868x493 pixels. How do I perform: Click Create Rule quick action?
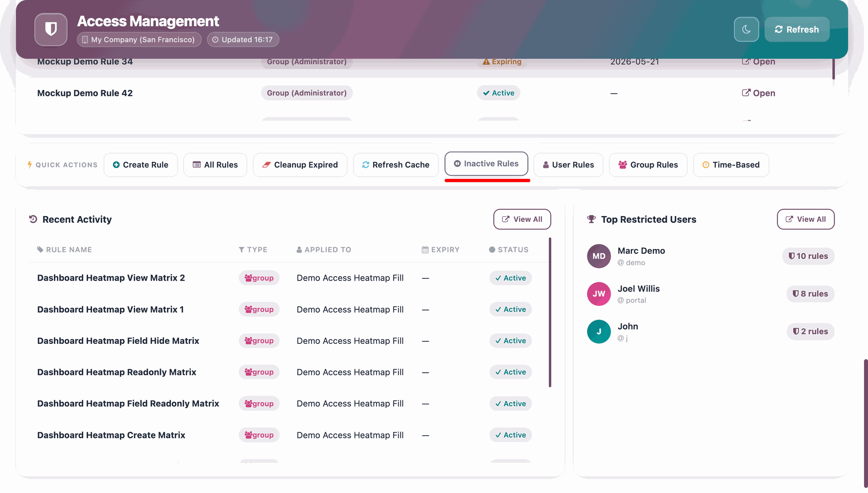coord(141,165)
